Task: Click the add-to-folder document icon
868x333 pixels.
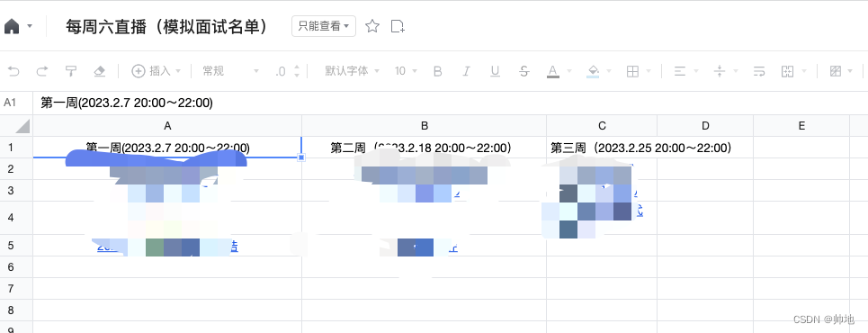Action: coord(398,26)
